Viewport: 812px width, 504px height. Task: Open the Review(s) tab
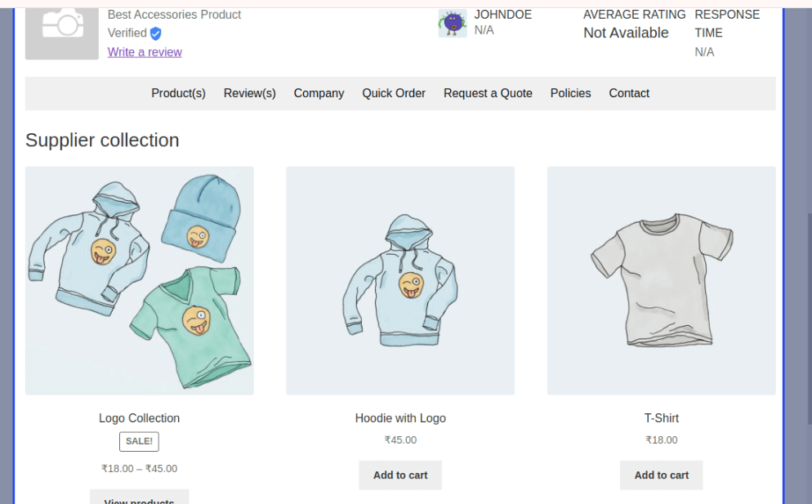[250, 93]
